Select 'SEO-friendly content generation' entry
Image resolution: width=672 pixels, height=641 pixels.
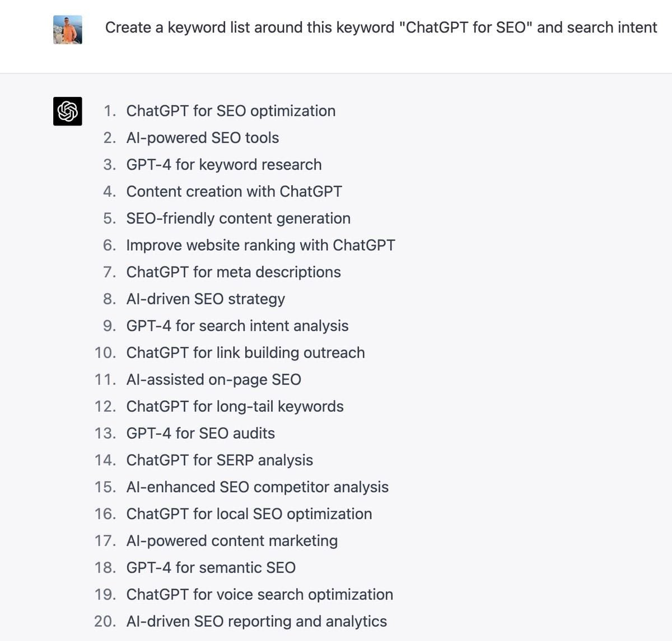click(x=239, y=218)
